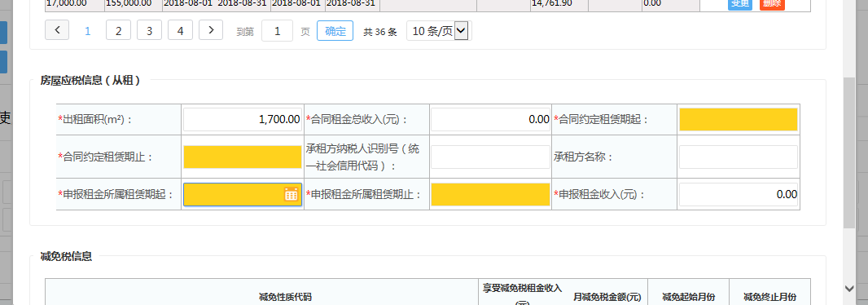Viewport: 868px width, 305px height.
Task: Go to page 3
Action: [x=150, y=30]
